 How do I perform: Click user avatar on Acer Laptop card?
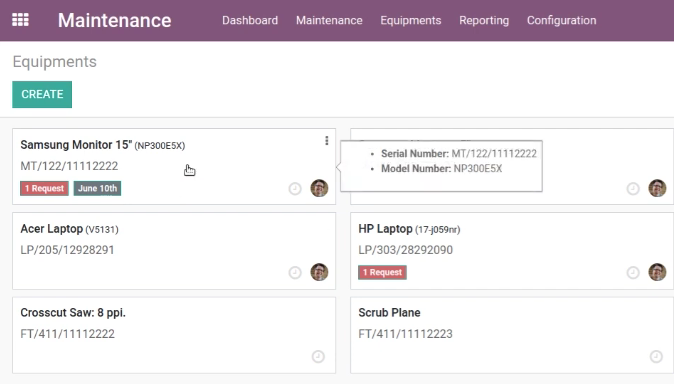pyautogui.click(x=319, y=272)
